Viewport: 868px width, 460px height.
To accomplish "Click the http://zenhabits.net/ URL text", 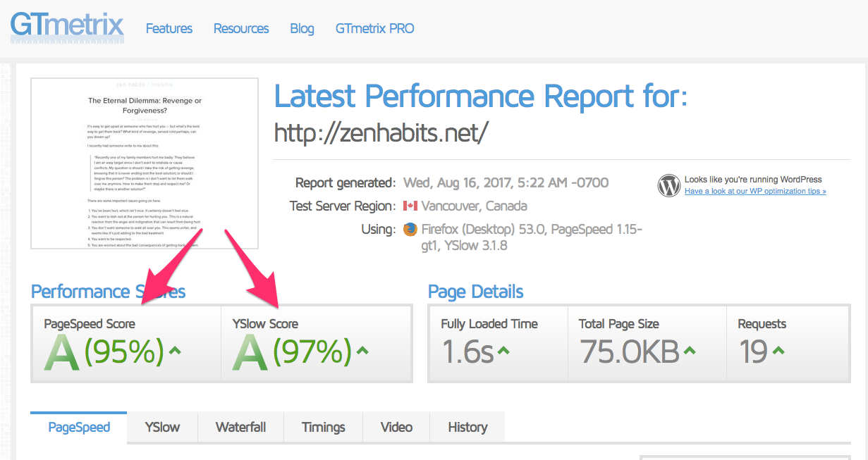I will (x=381, y=132).
